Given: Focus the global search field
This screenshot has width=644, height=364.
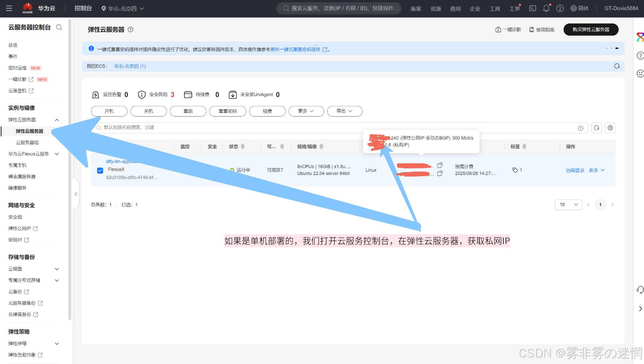Looking at the screenshot, I should point(339,8).
